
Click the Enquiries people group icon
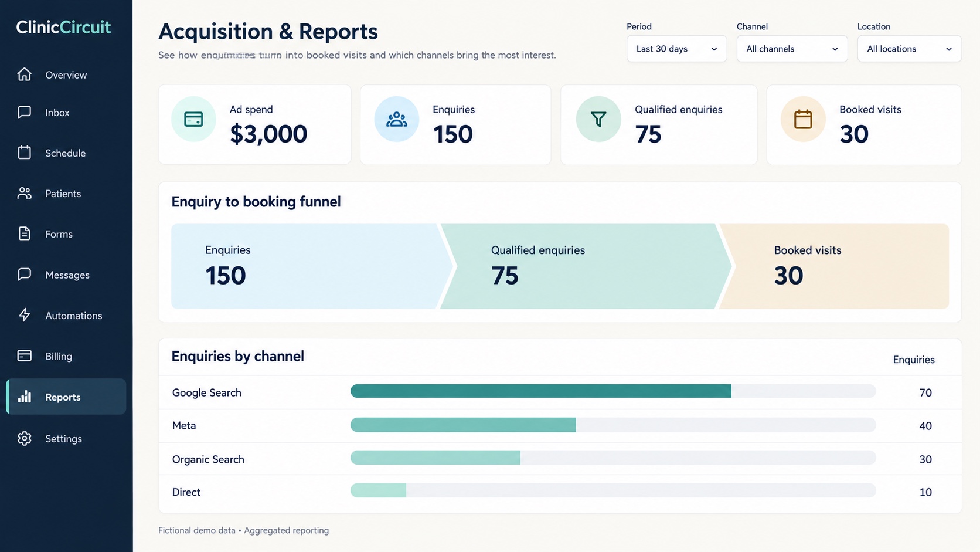point(397,119)
